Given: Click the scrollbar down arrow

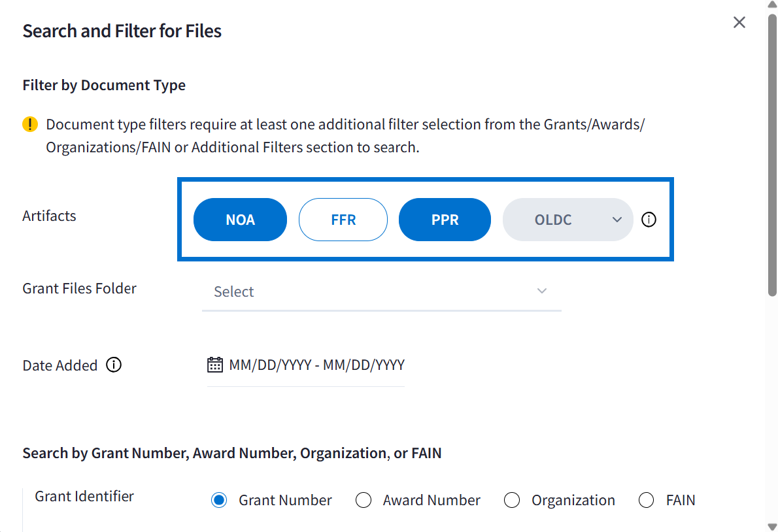Looking at the screenshot, I should tap(772, 526).
